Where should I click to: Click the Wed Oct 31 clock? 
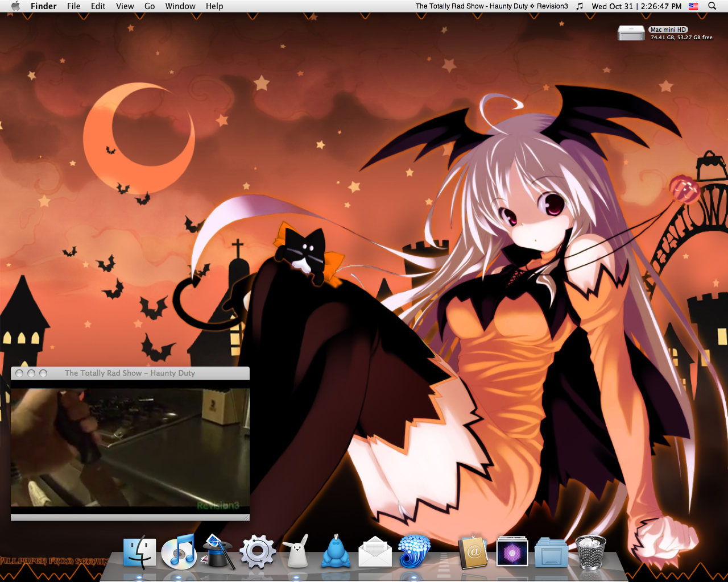coord(636,6)
